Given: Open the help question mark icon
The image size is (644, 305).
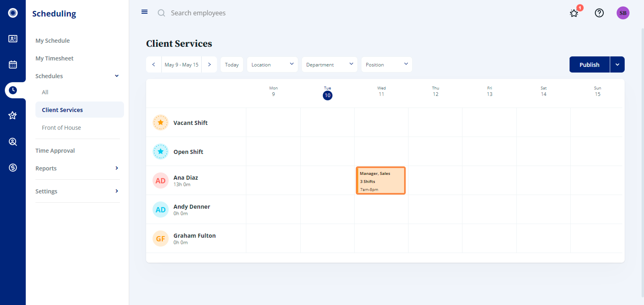Looking at the screenshot, I should point(599,13).
